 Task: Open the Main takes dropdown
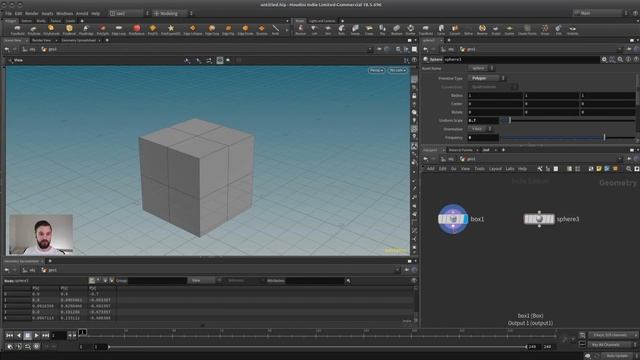pos(600,13)
